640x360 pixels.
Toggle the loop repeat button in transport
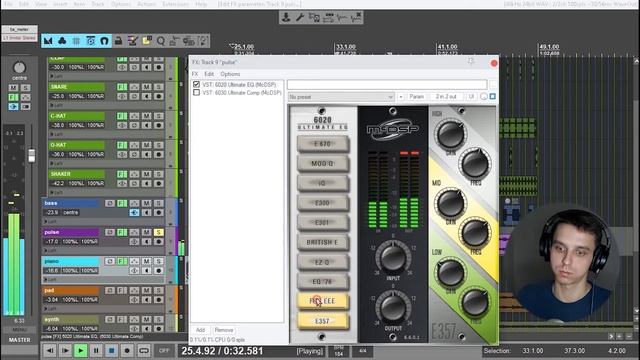pos(143,351)
